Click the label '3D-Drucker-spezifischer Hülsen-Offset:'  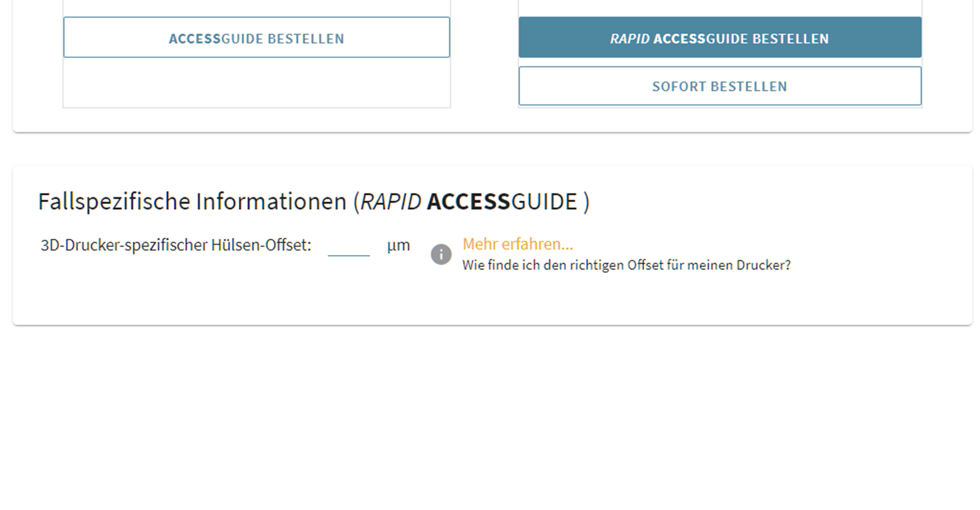click(175, 245)
